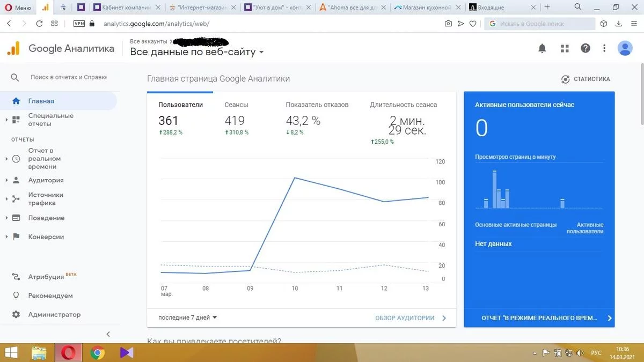Click the Все аккаунты breadcrumb
This screenshot has width=644, height=362.
coord(149,42)
